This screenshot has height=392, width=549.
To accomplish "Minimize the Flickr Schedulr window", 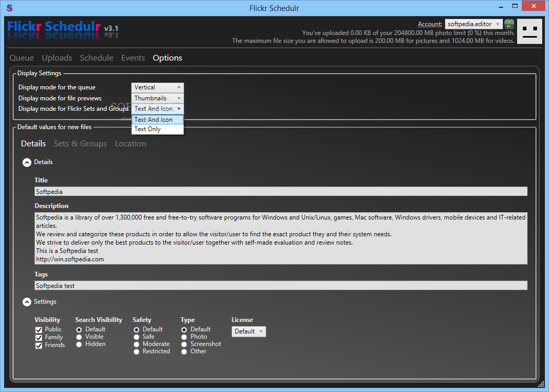I will point(501,6).
